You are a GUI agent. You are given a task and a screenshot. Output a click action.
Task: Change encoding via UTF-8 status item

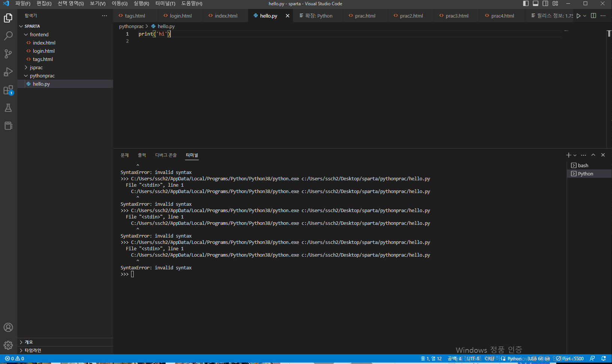click(473, 359)
